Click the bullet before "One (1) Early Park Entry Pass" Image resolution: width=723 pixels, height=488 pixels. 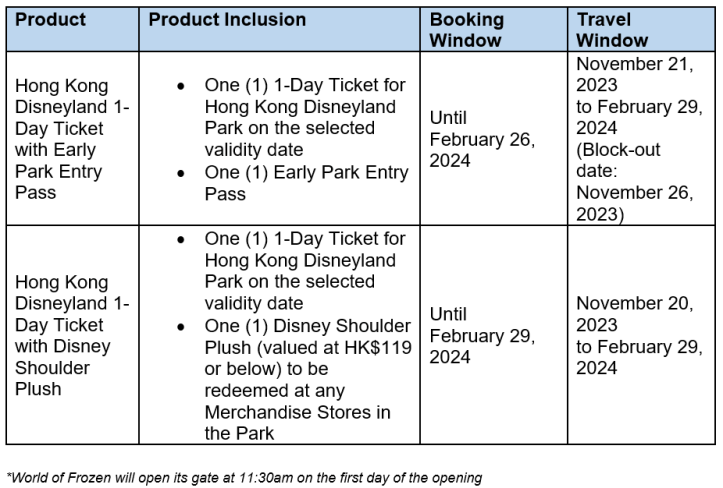(179, 173)
